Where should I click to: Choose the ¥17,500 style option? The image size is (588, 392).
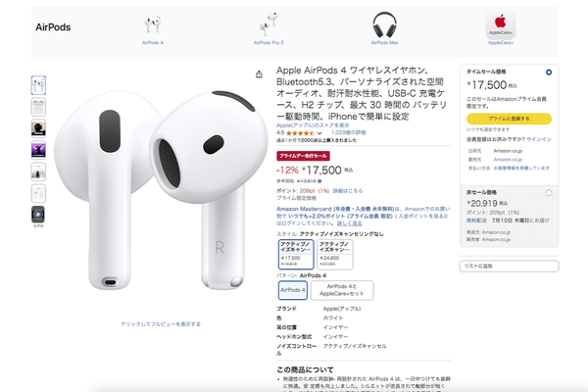click(x=296, y=255)
